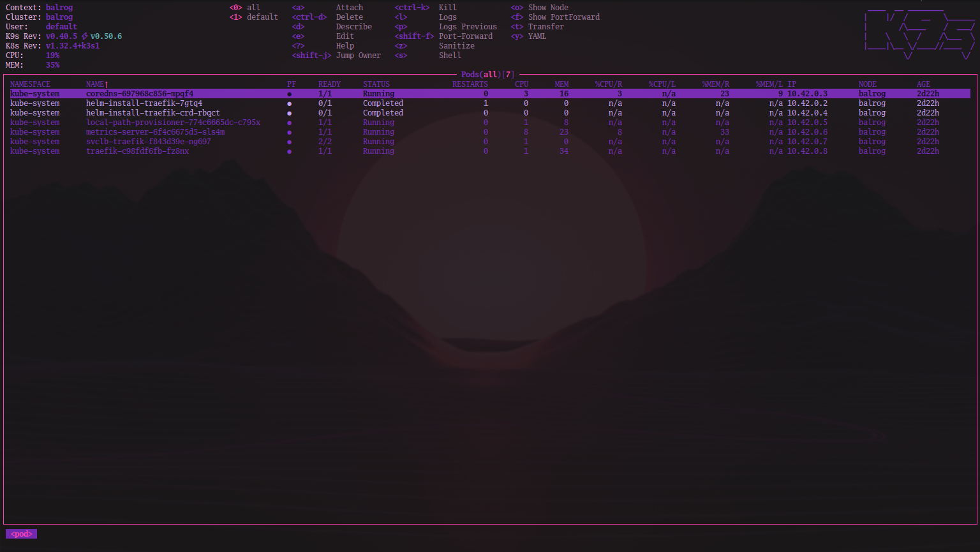980x552 pixels.
Task: Click the Edit key hint
Action: click(x=323, y=36)
